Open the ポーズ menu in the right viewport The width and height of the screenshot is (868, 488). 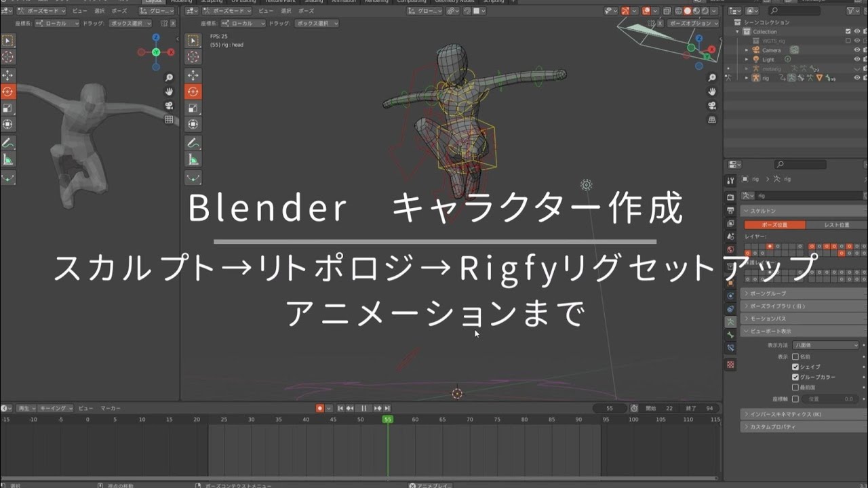point(306,11)
